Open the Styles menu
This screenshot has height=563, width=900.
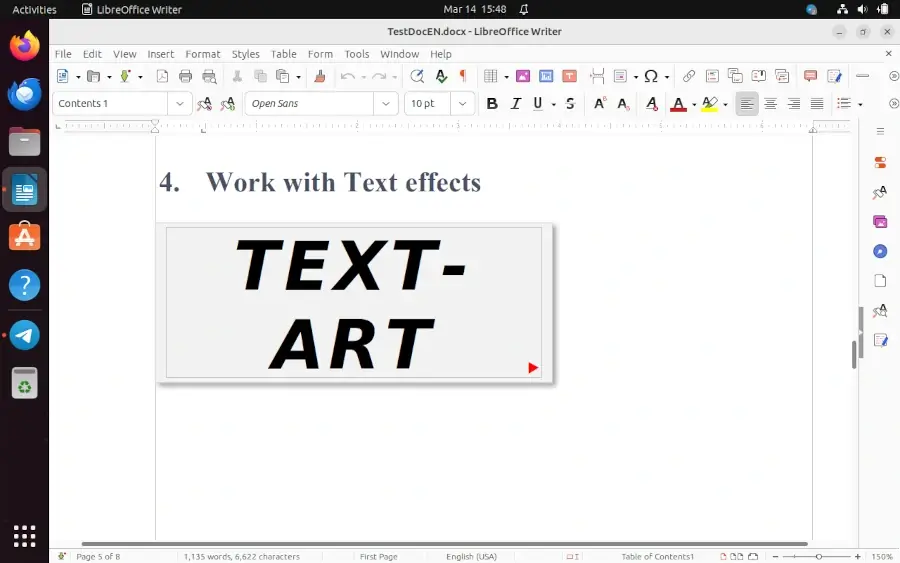click(x=245, y=54)
